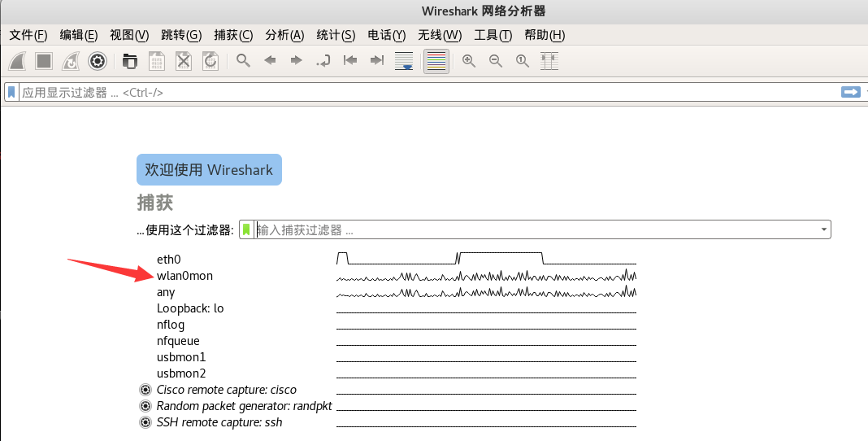868x441 pixels.
Task: Click the display filter input field
Action: (406, 93)
